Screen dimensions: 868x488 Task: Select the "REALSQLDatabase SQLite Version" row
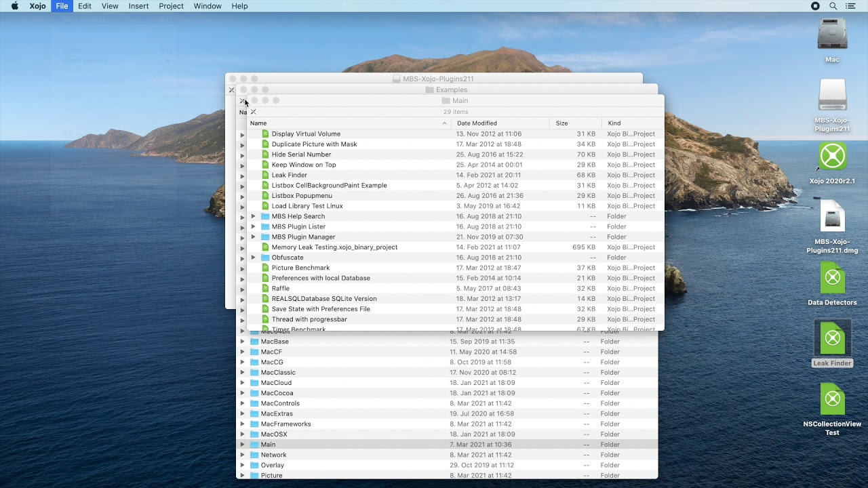[x=455, y=299]
